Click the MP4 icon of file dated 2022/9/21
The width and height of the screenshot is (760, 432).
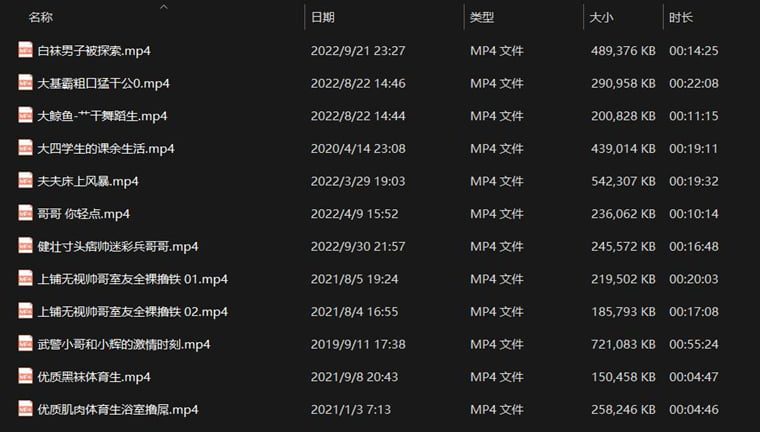(25, 50)
